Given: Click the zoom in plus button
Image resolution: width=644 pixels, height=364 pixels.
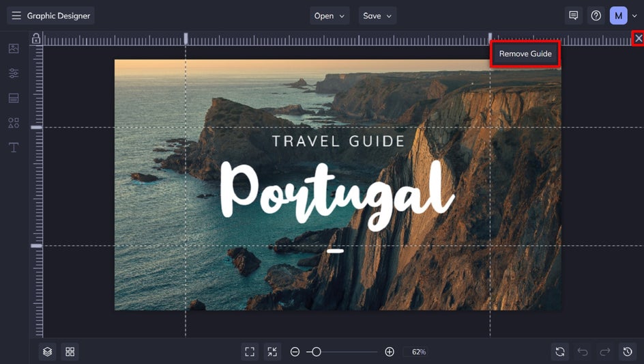Looking at the screenshot, I should 390,352.
